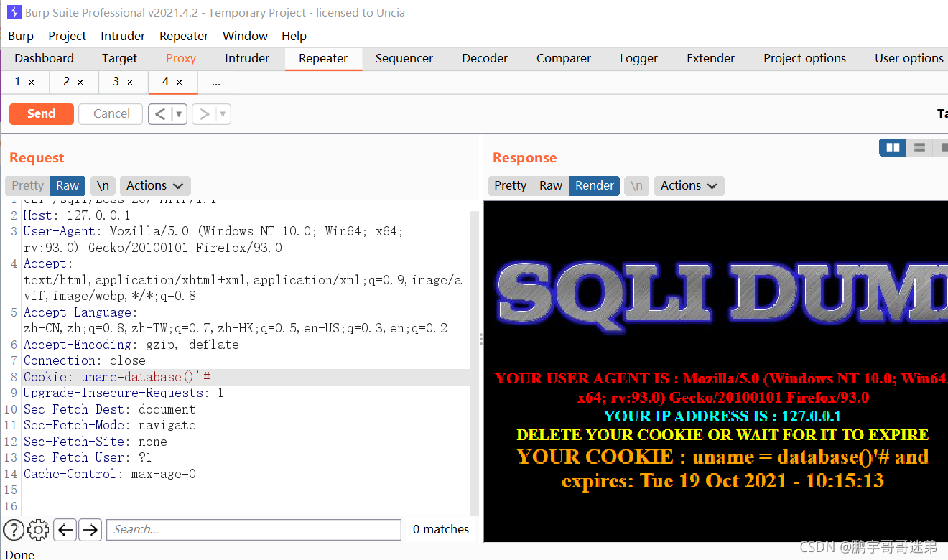
Task: Click the Upgrade-Insecure-Requests header line
Action: tap(124, 393)
